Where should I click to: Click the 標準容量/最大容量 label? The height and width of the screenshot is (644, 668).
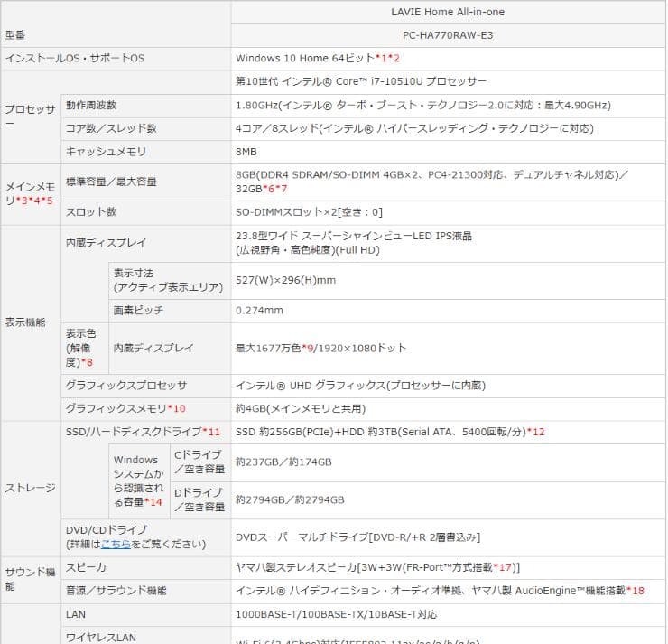point(111,182)
